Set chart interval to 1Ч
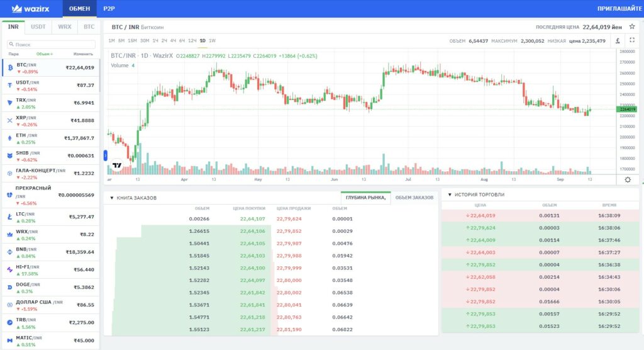The image size is (644, 350). [x=155, y=41]
